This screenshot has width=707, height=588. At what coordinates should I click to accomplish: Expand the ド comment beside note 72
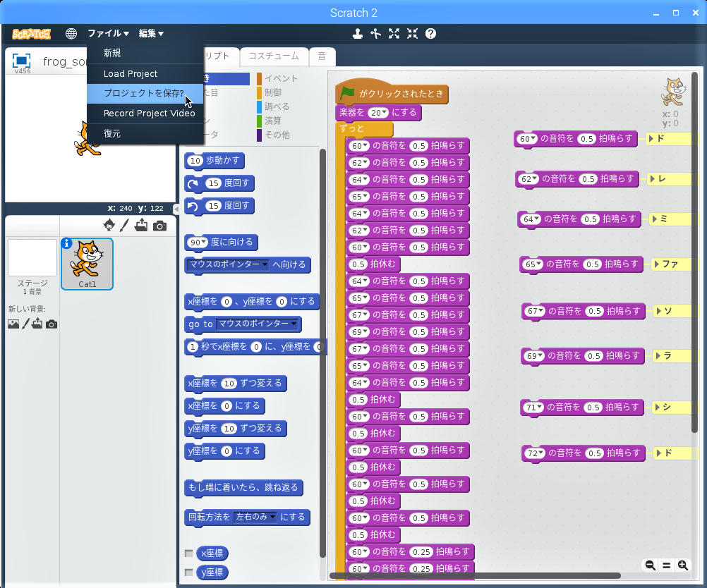point(659,453)
